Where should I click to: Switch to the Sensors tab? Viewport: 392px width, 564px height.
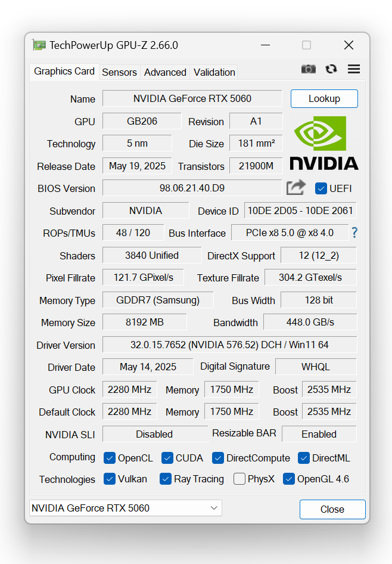[119, 72]
